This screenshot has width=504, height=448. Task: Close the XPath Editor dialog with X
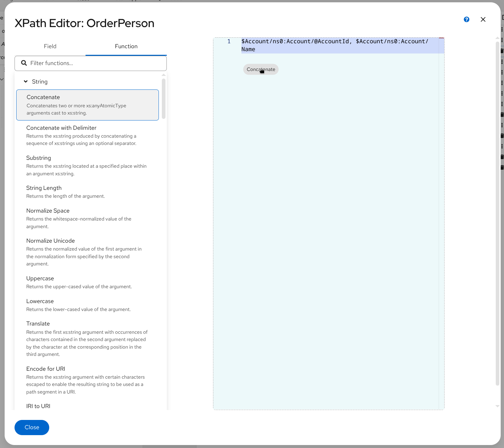(x=483, y=19)
